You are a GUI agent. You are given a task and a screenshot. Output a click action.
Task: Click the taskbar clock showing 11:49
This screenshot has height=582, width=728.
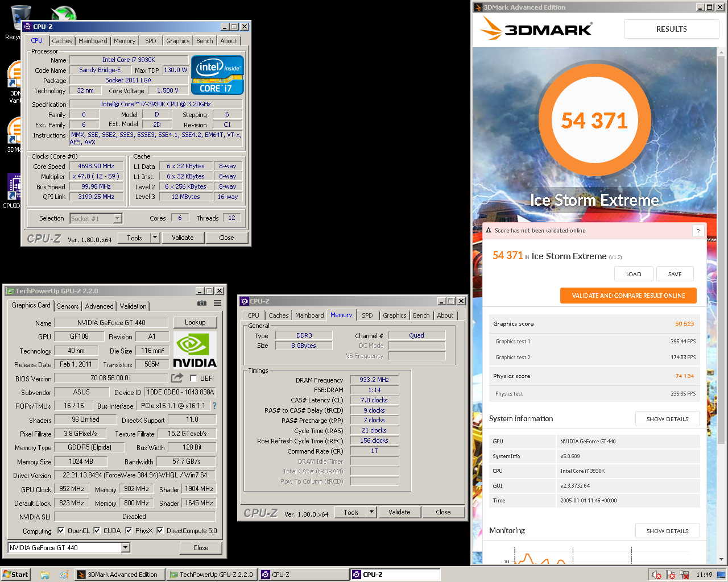(x=704, y=575)
